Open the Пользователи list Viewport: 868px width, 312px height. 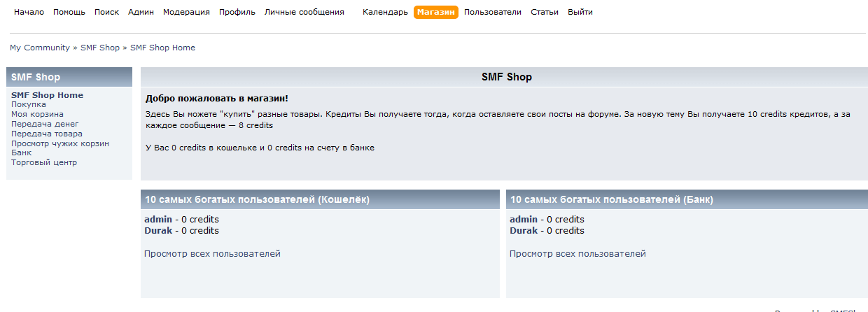(492, 12)
